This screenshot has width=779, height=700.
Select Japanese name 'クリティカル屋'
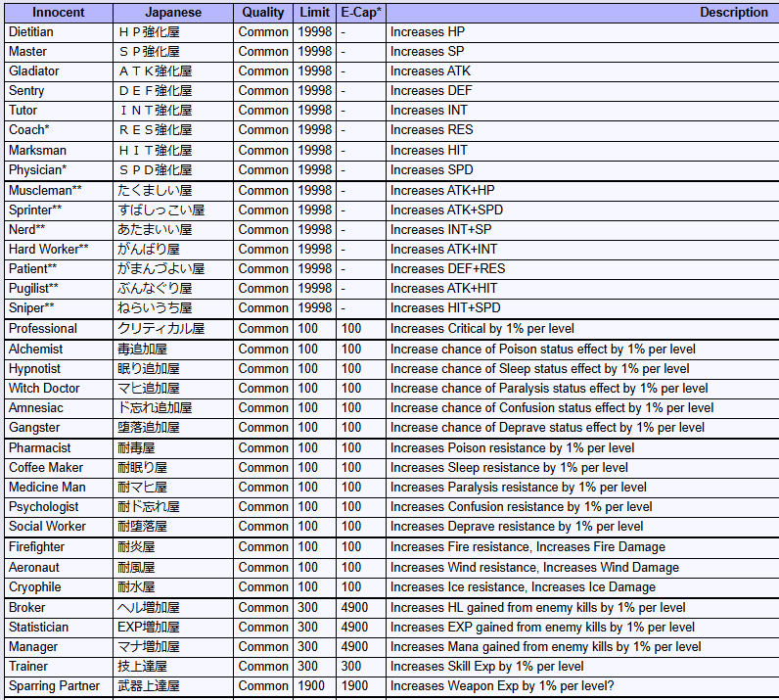point(160,329)
